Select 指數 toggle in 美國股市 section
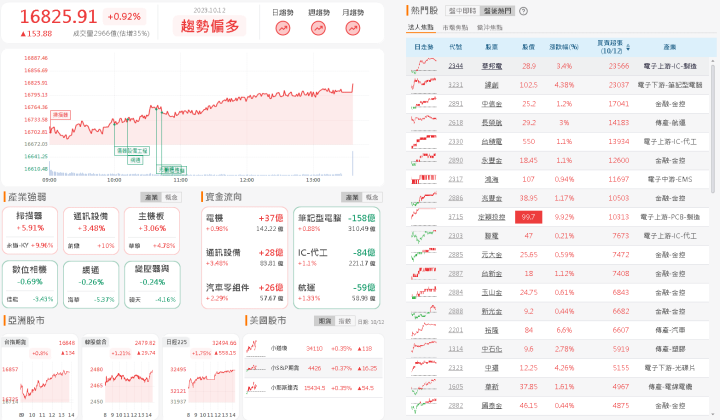Viewport: 720px width, 420px height. [345, 321]
